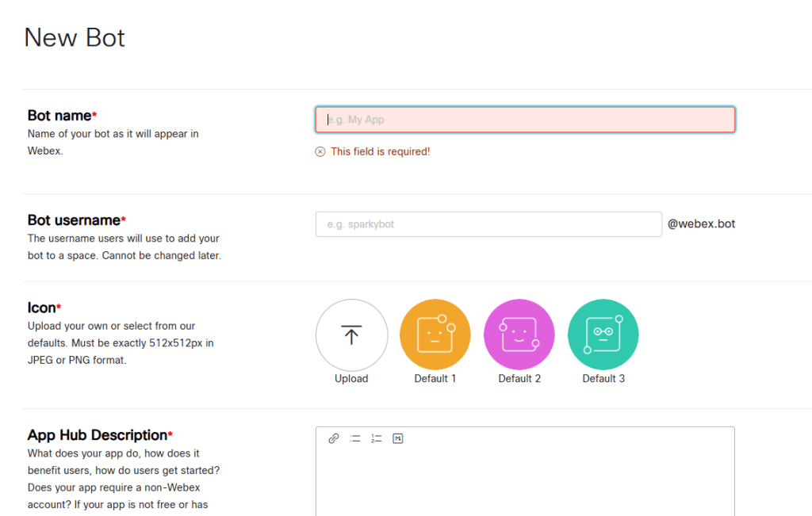Click the 'App Hub Description' label
Viewport: 812px width, 516px height.
98,434
